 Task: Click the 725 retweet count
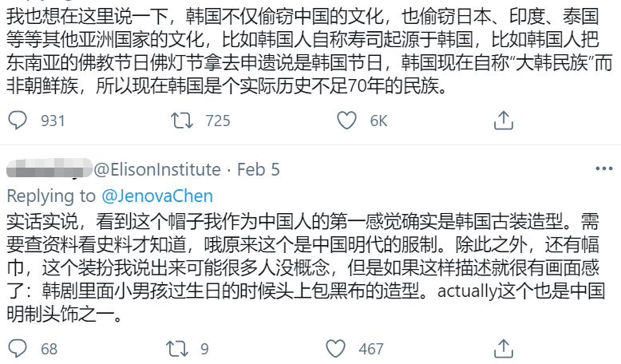(216, 121)
